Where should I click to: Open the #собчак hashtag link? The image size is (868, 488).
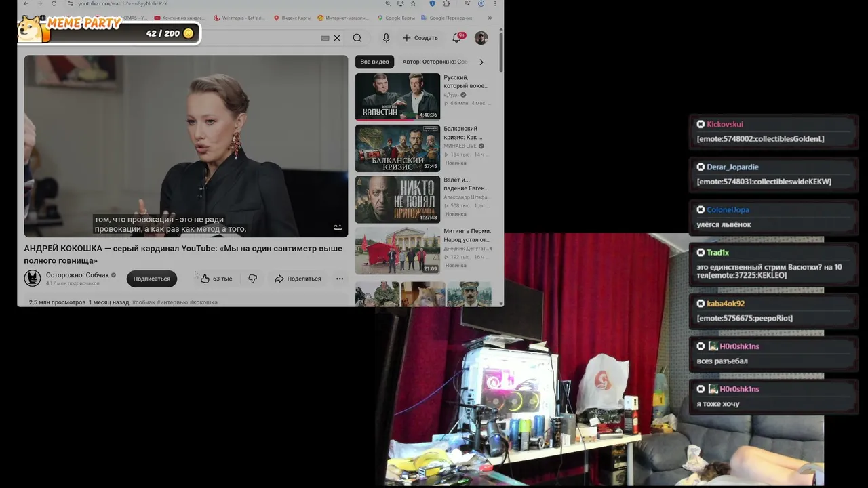(144, 302)
